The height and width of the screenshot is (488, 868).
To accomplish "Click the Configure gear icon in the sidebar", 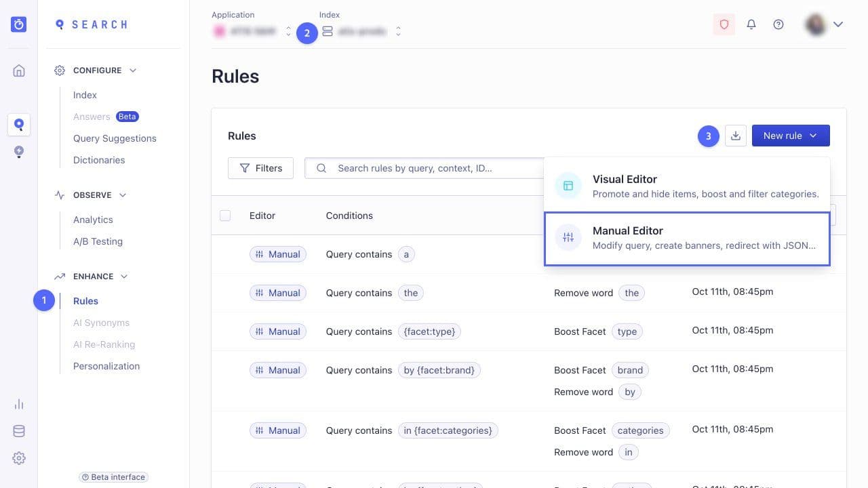I will (60, 70).
